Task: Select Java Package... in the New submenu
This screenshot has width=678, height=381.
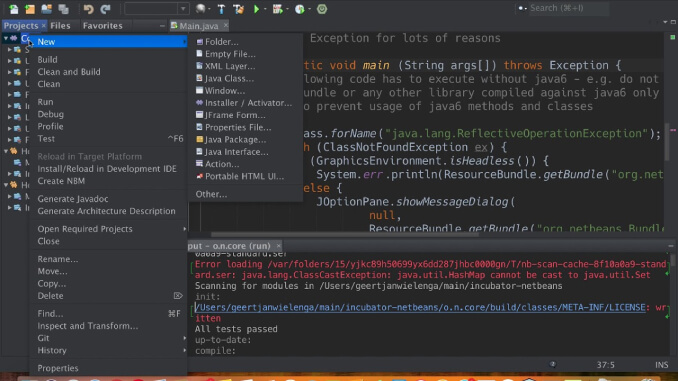Action: point(245,140)
